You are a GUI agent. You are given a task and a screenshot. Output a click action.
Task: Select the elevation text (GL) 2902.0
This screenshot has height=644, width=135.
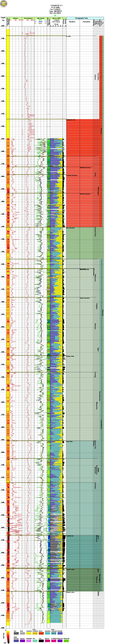pyautogui.click(x=57, y=13)
